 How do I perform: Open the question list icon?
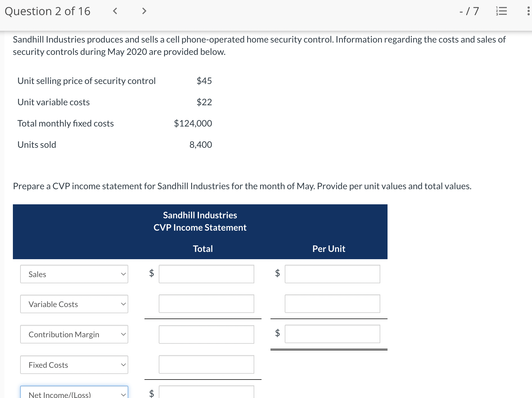[x=501, y=11]
